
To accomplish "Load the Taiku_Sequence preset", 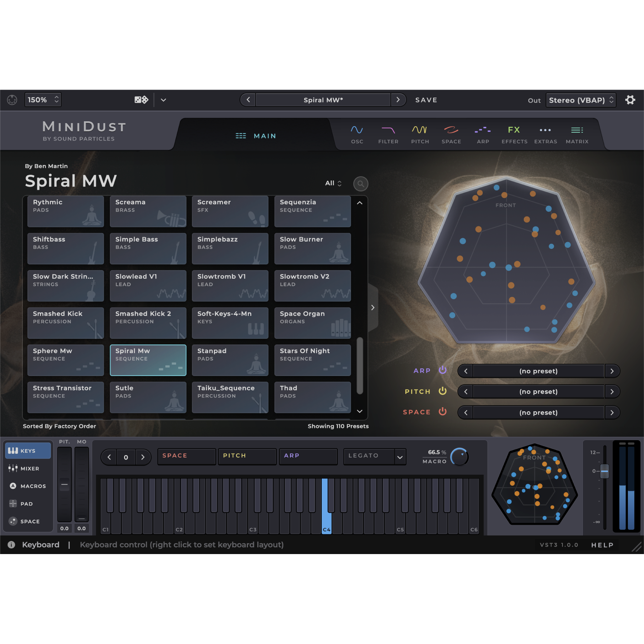I will pos(230,397).
